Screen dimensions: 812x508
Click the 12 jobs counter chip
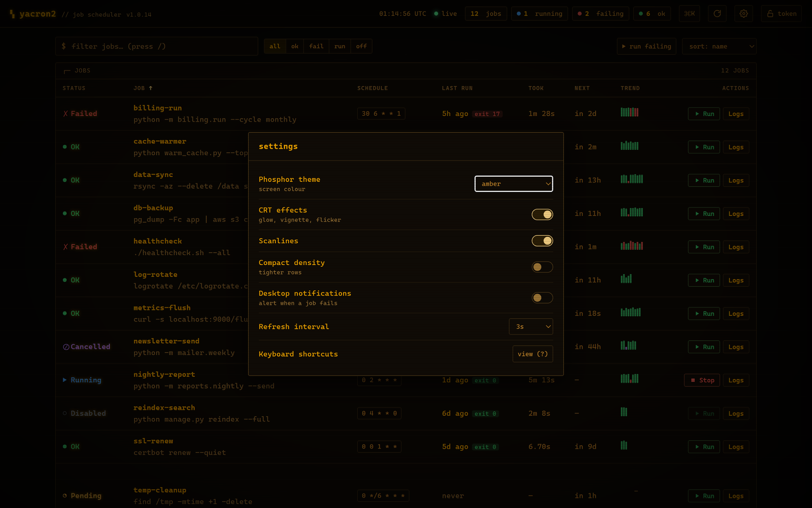point(486,14)
